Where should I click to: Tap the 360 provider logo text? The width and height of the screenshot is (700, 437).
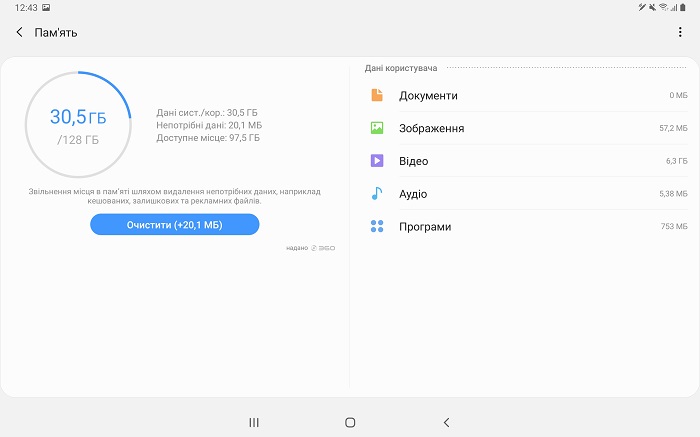(327, 248)
